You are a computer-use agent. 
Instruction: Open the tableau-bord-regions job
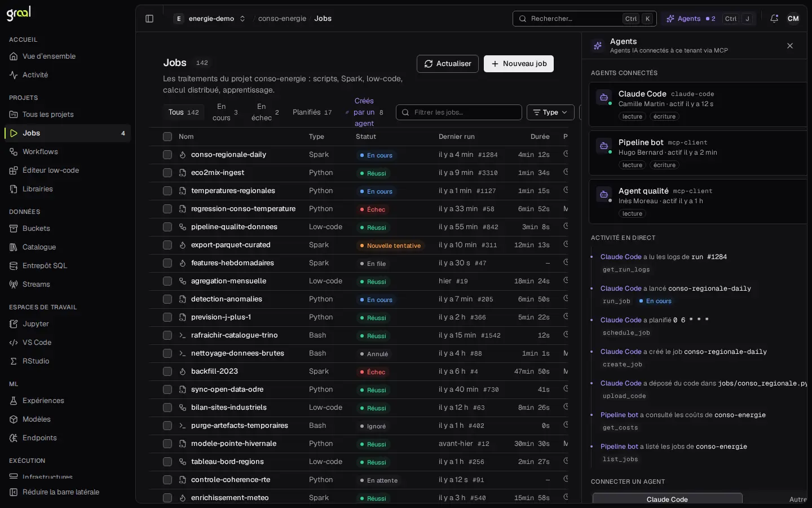click(227, 462)
